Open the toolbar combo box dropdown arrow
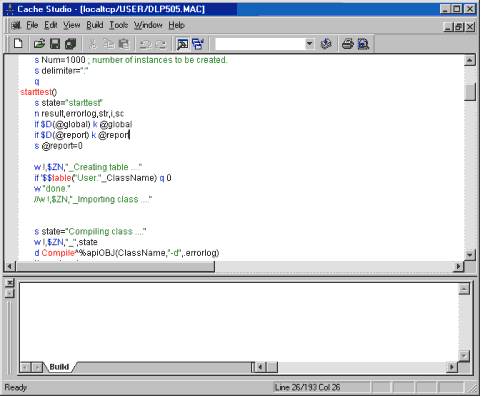This screenshot has height=397, width=481. pyautogui.click(x=309, y=44)
